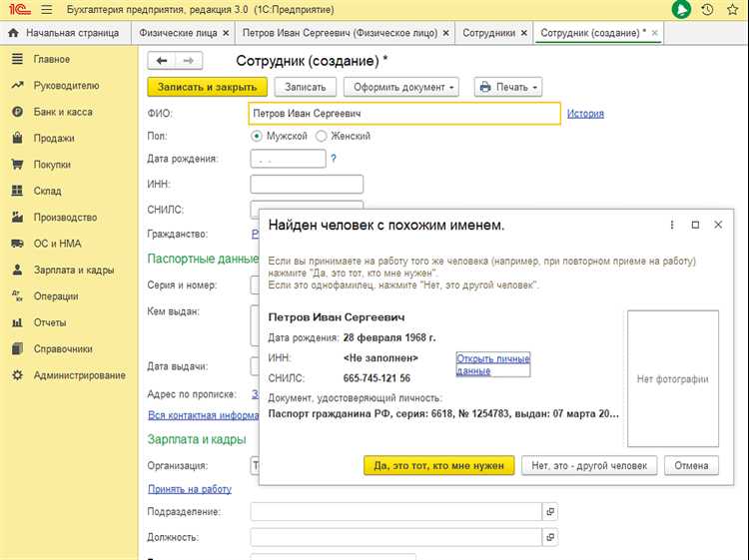Expand the Оформить документ dropdown
749x560 pixels.
[x=401, y=87]
